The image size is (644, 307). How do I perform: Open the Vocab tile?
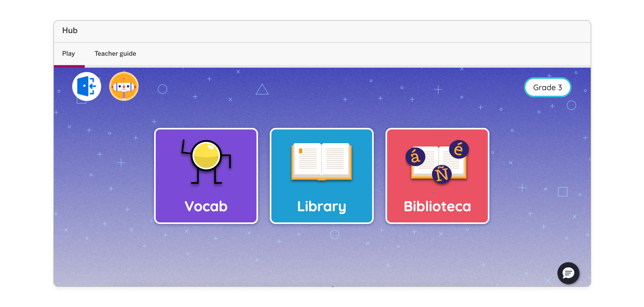206,176
